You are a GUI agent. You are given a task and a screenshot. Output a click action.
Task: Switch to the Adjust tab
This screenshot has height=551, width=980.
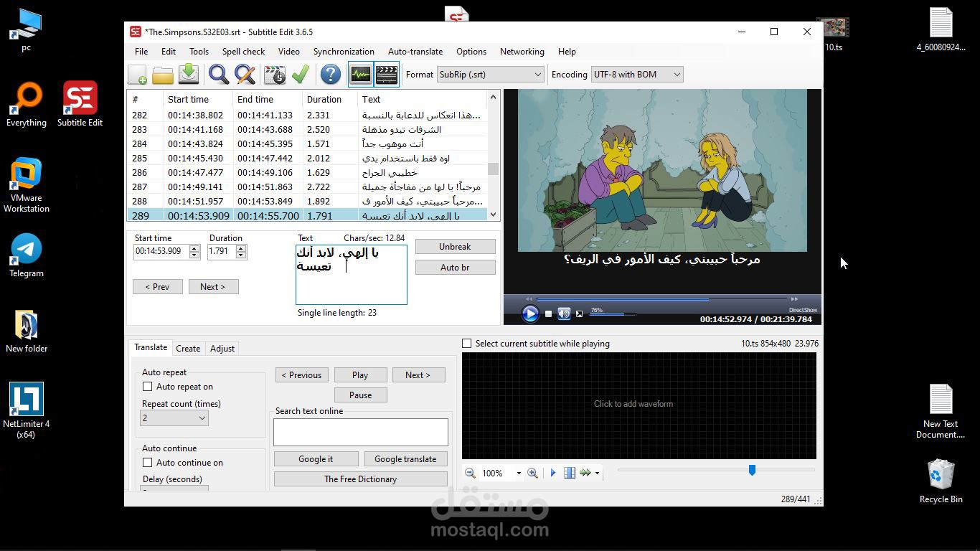[x=222, y=348]
